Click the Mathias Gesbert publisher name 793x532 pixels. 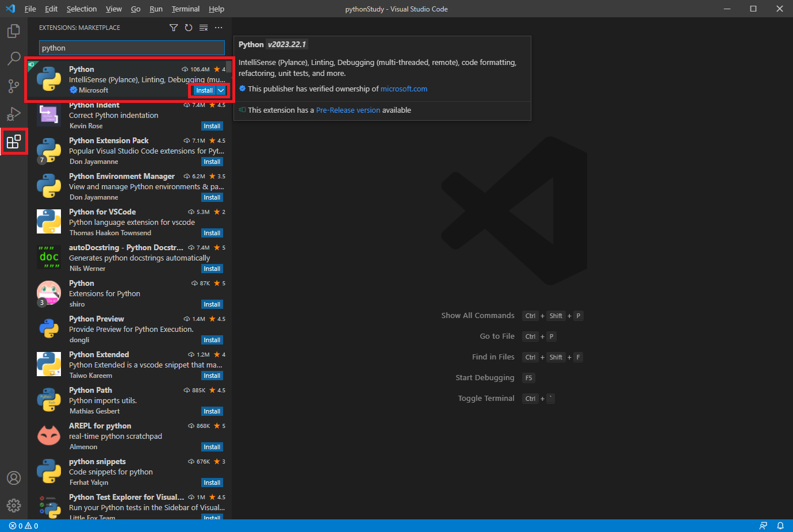pos(95,411)
